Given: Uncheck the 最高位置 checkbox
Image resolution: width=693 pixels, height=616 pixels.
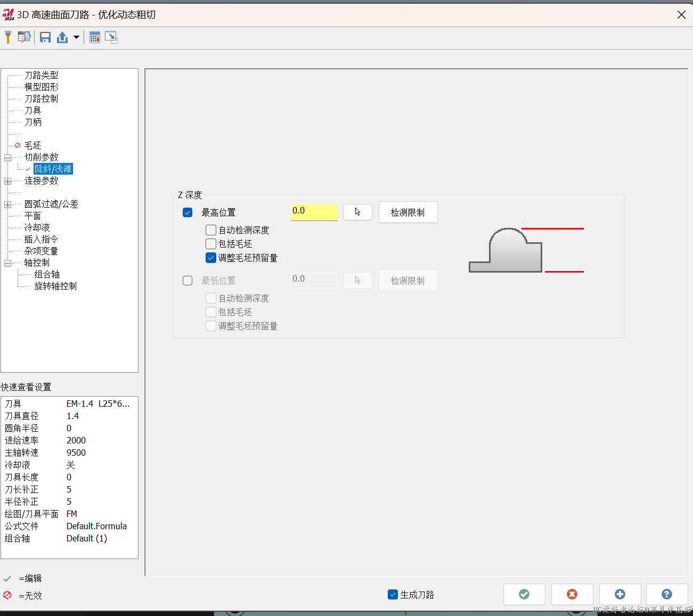Looking at the screenshot, I should [x=187, y=212].
